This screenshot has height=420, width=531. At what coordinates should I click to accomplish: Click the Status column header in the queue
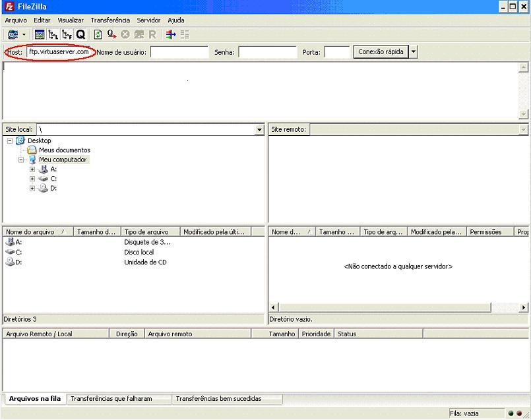click(379, 334)
